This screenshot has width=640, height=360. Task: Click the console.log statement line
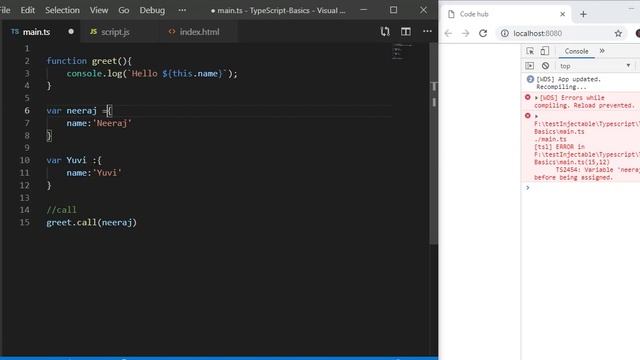coord(152,73)
